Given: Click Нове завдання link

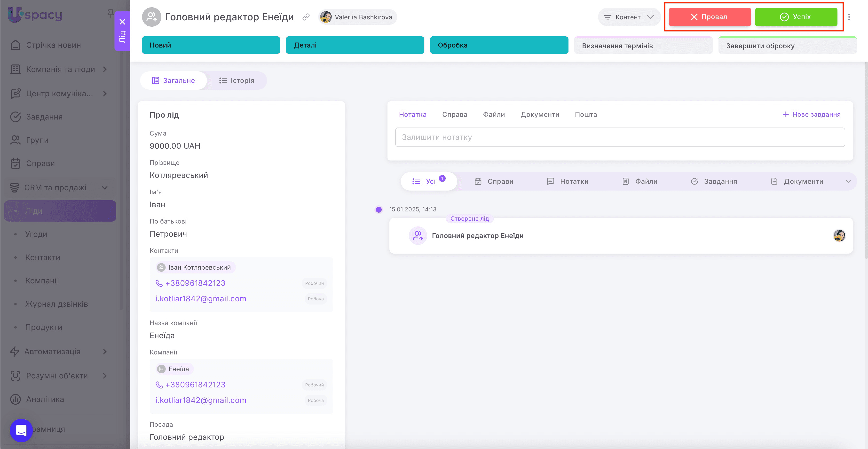Looking at the screenshot, I should pyautogui.click(x=811, y=115).
